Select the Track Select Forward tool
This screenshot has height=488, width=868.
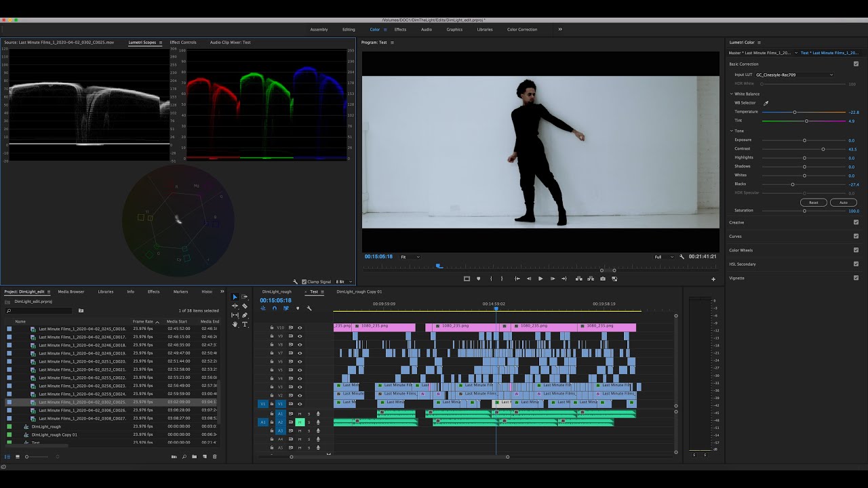point(245,297)
